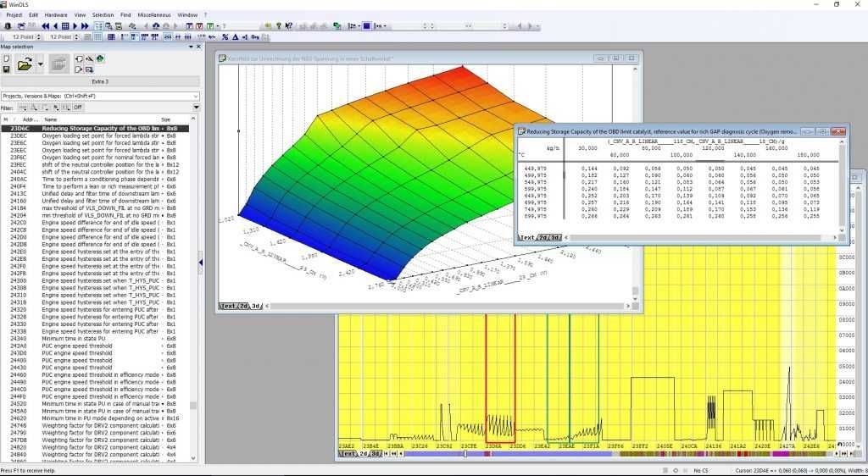Open dropdown next to green P icon
This screenshot has height=476, width=868.
click(x=218, y=26)
